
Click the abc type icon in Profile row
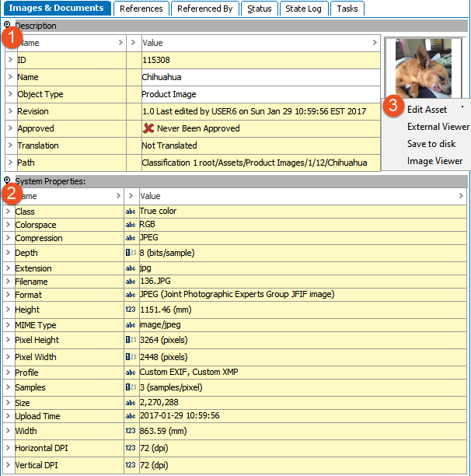coord(131,373)
